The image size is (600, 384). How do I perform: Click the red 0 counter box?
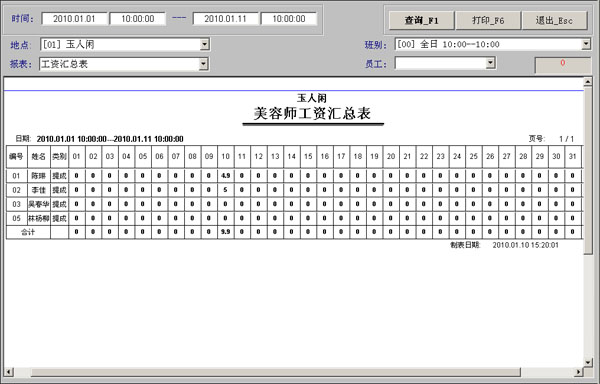[562, 64]
